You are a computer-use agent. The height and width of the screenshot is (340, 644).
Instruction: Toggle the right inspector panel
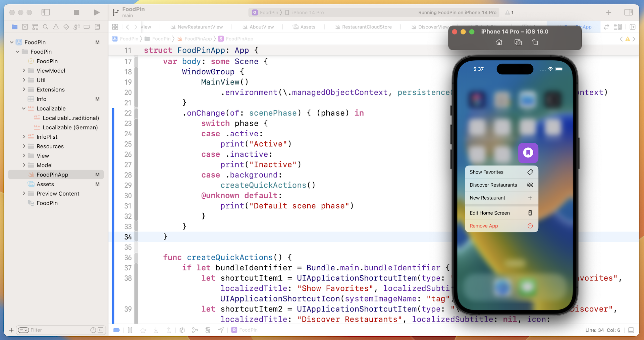628,12
